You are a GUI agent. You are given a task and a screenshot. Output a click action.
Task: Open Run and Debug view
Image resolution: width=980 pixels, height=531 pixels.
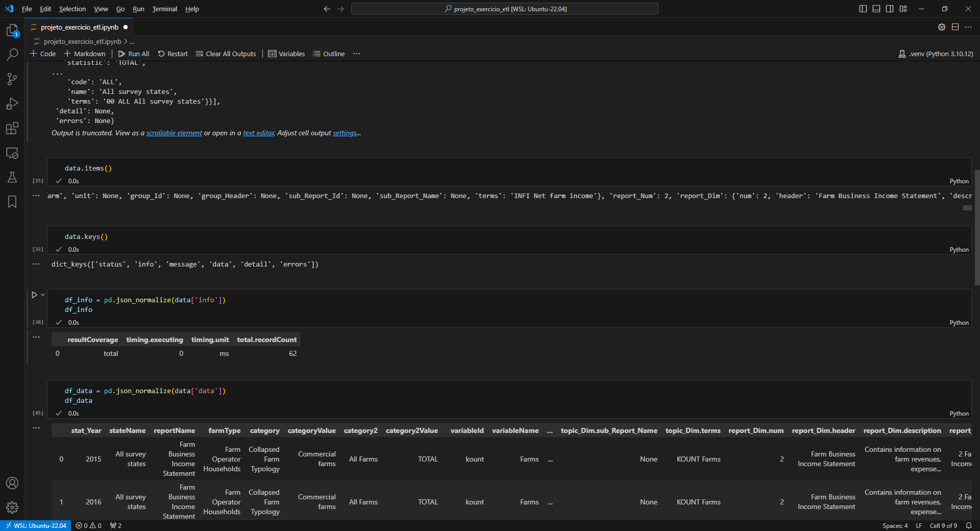[12, 104]
